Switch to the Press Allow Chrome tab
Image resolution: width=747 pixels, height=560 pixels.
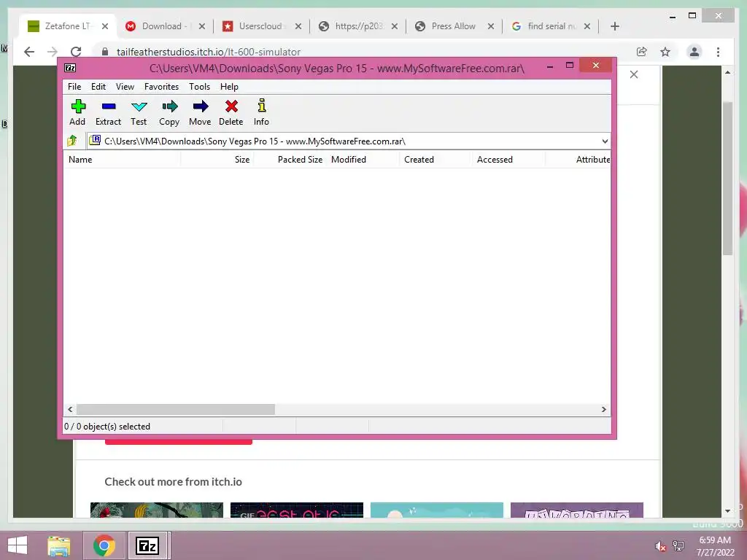pyautogui.click(x=453, y=26)
